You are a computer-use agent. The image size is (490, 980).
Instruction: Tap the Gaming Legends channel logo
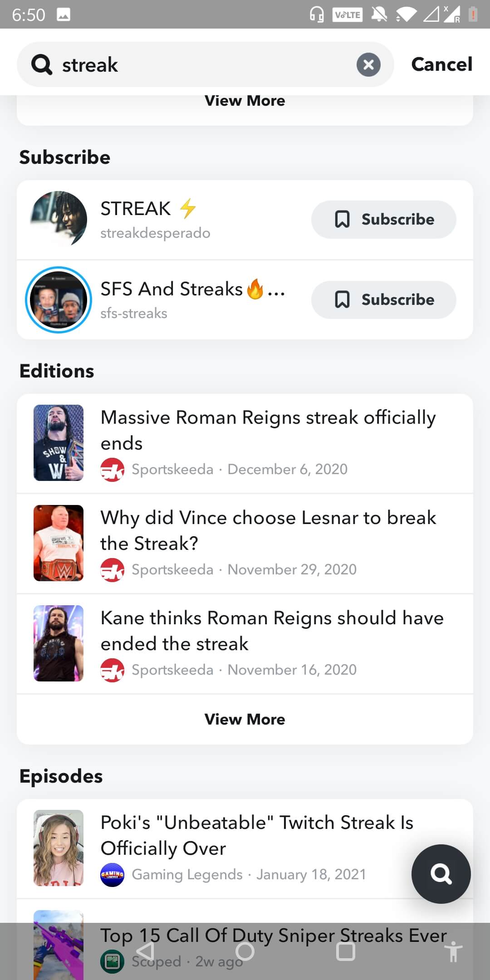click(x=112, y=875)
